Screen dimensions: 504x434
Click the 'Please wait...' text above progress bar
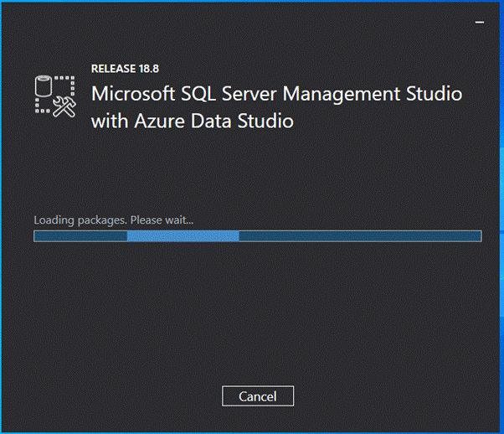[162, 220]
